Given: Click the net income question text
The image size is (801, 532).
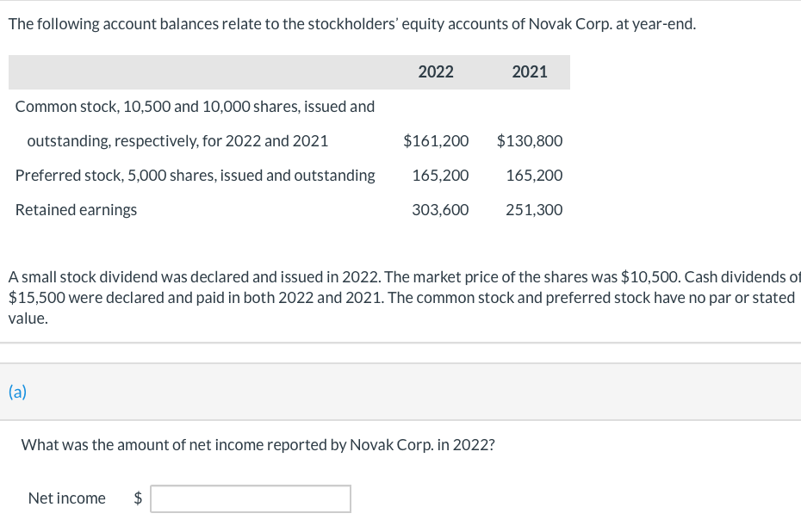Looking at the screenshot, I should (x=258, y=445).
